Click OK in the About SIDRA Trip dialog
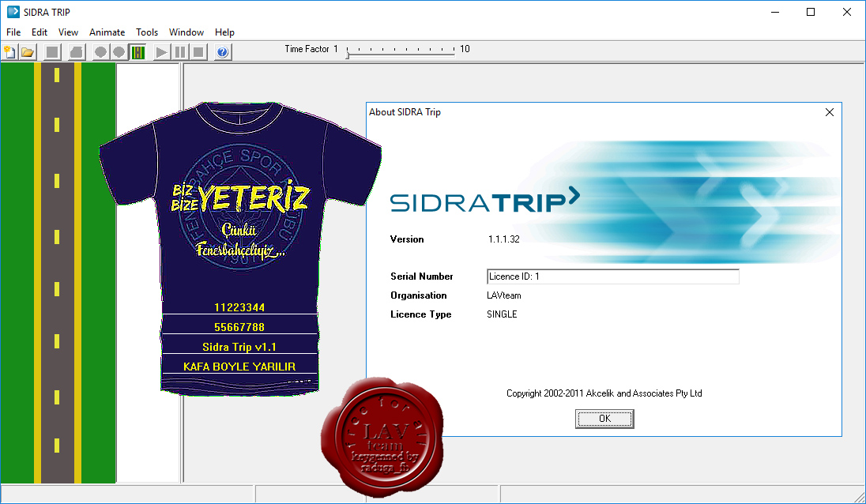Image resolution: width=866 pixels, height=504 pixels. (x=604, y=419)
